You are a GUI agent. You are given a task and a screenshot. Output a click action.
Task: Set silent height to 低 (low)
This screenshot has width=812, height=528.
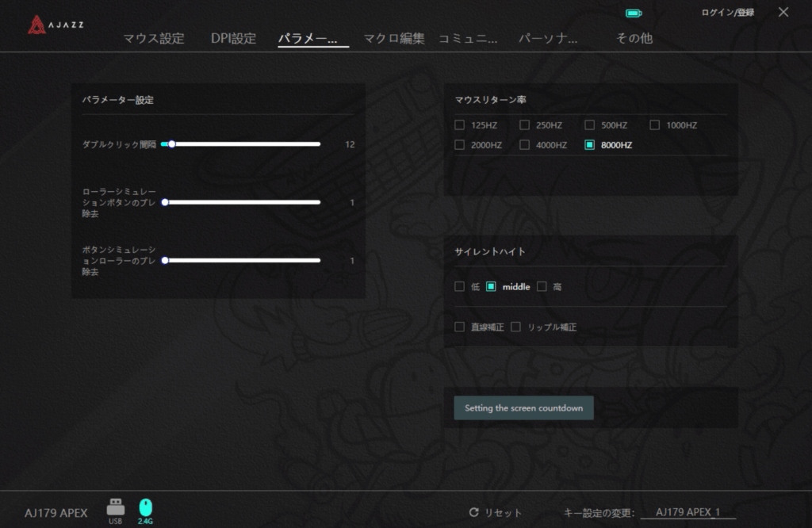point(460,287)
